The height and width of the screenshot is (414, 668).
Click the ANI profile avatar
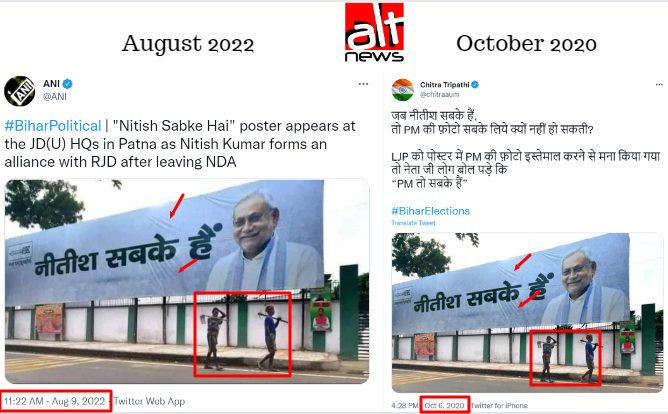(19, 91)
